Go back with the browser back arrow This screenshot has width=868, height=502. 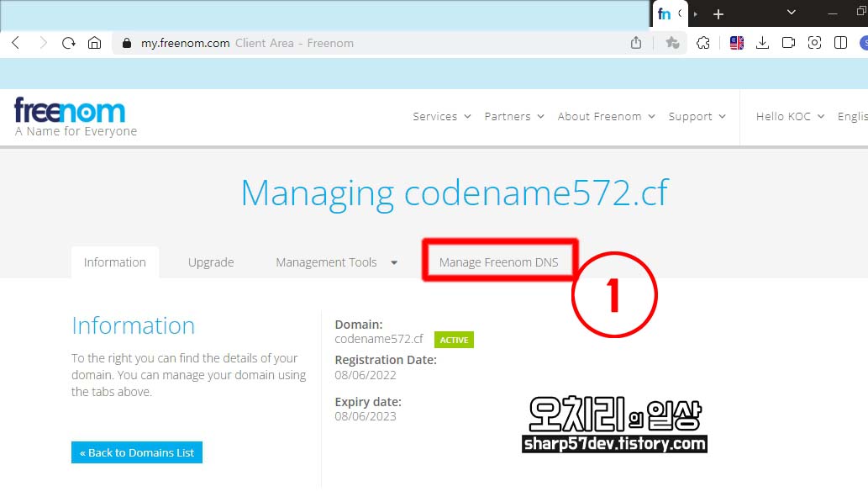point(15,43)
